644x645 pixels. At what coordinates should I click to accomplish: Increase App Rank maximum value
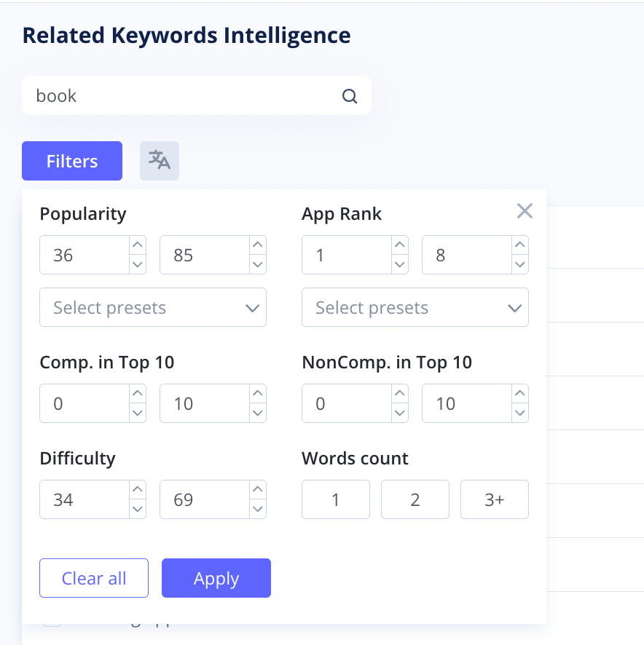pyautogui.click(x=519, y=245)
